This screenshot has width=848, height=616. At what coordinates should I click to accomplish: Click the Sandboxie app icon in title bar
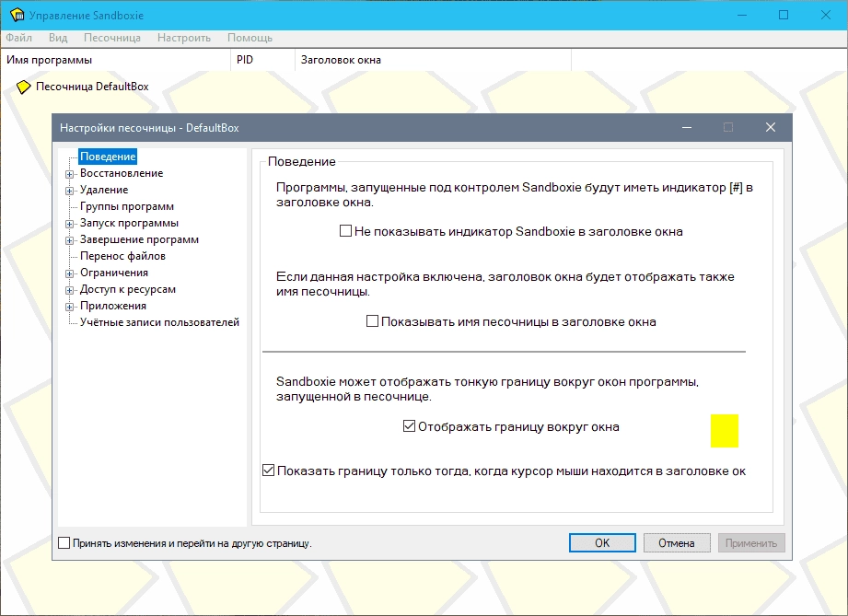click(17, 15)
